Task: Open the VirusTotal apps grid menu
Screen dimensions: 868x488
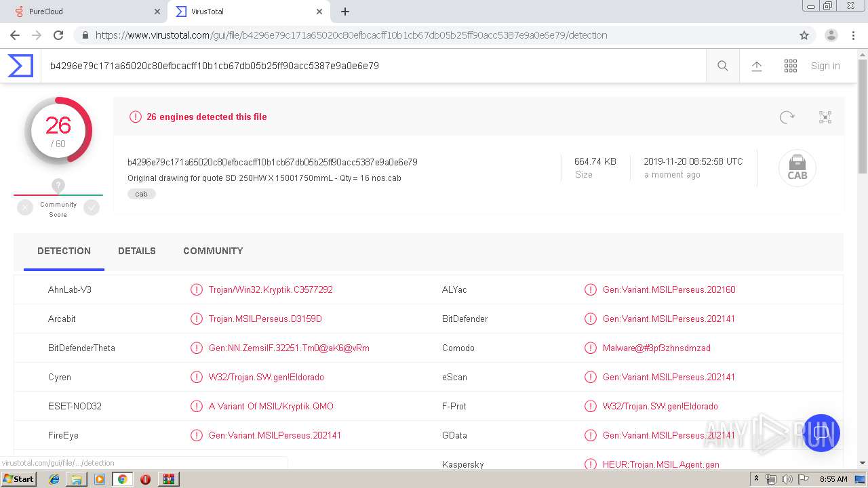Action: (x=791, y=66)
